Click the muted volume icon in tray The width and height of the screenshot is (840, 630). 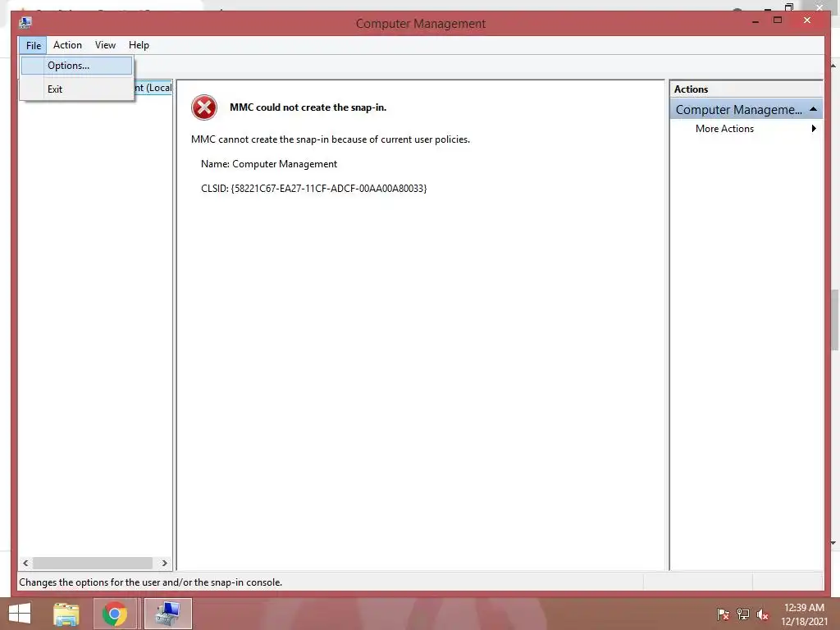point(762,614)
